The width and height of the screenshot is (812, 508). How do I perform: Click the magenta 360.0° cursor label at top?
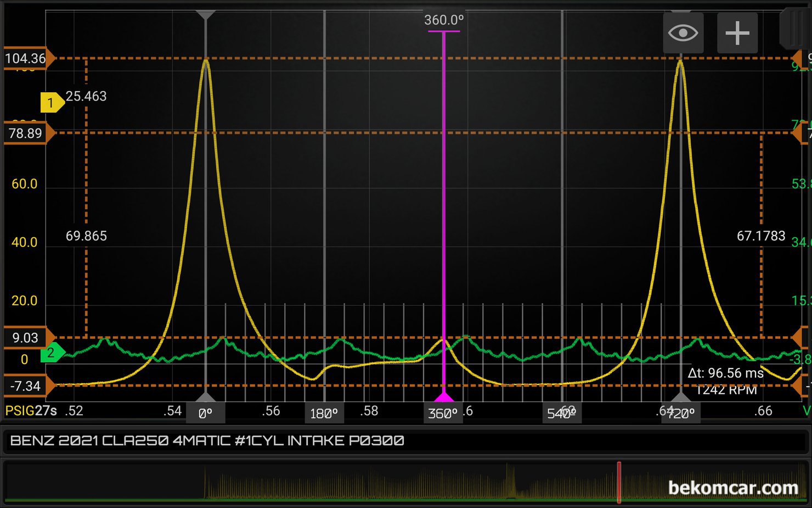pos(444,20)
